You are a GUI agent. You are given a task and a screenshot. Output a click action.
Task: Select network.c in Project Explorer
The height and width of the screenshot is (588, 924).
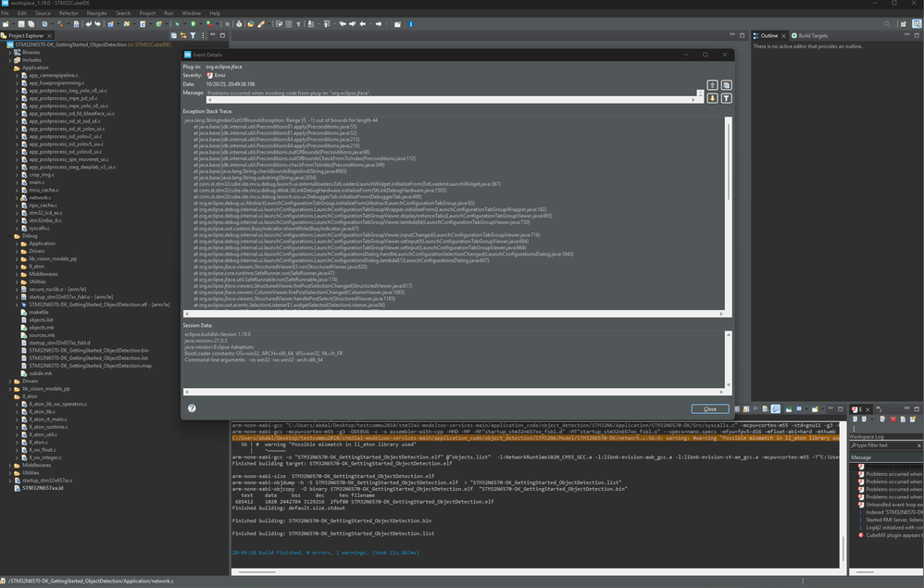(40, 197)
